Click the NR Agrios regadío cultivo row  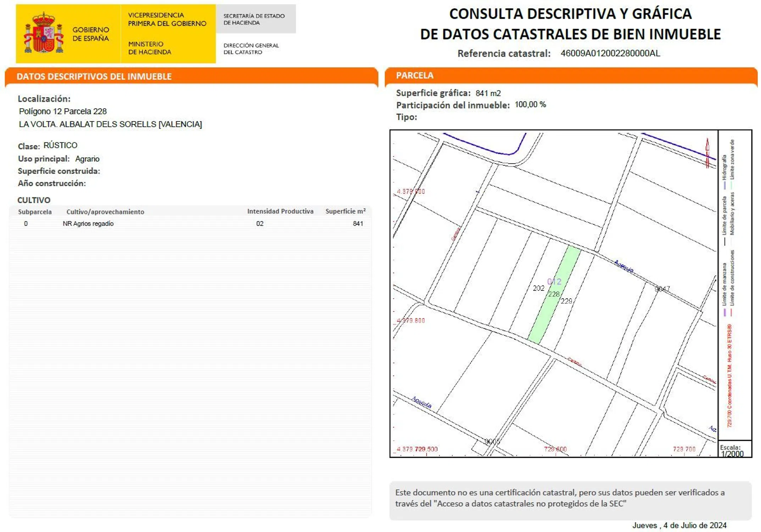tap(88, 224)
